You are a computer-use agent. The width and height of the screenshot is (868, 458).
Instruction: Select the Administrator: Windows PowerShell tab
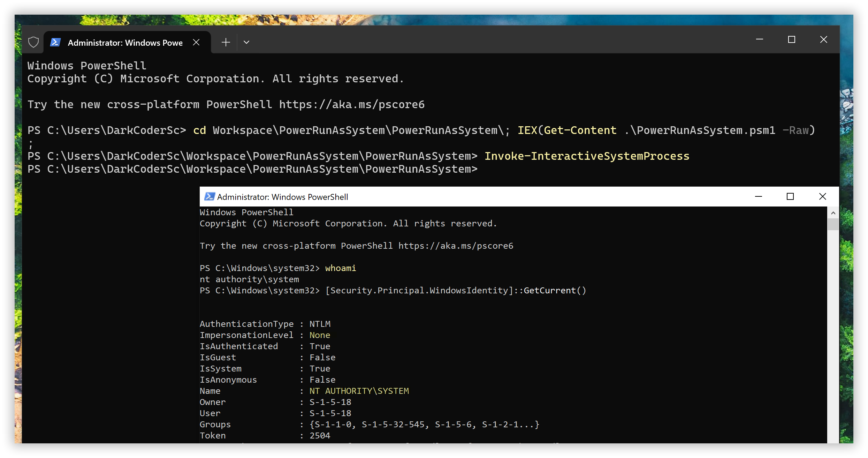tap(125, 43)
